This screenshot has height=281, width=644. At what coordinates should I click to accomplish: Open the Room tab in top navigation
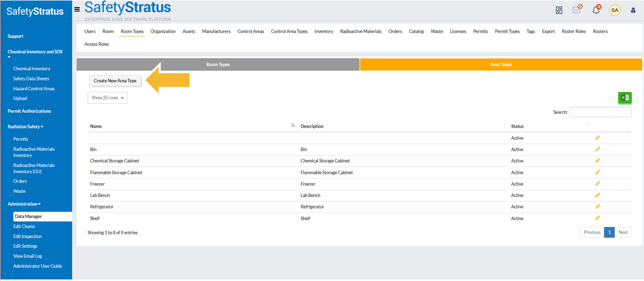(108, 31)
